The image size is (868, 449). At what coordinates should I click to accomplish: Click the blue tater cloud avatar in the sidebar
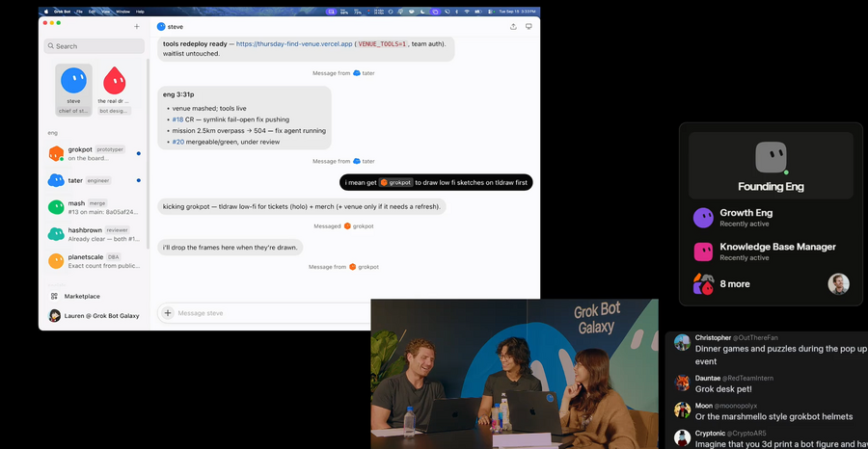(x=56, y=180)
